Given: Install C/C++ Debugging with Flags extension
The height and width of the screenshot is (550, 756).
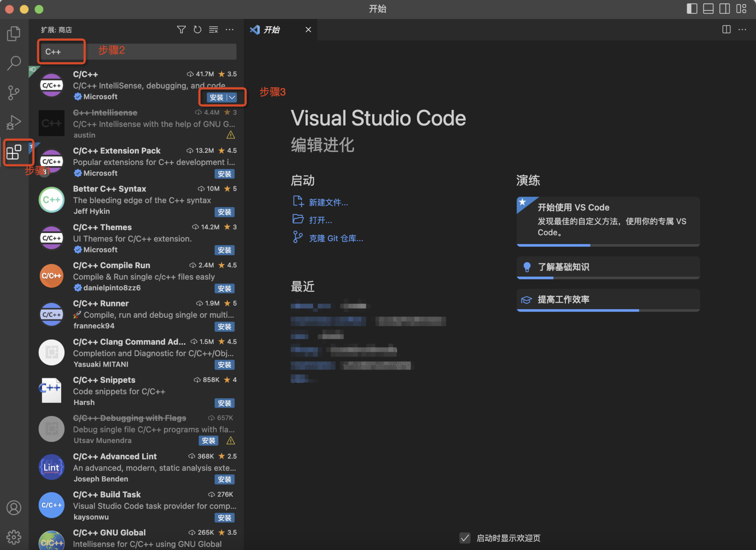Looking at the screenshot, I should tap(208, 441).
